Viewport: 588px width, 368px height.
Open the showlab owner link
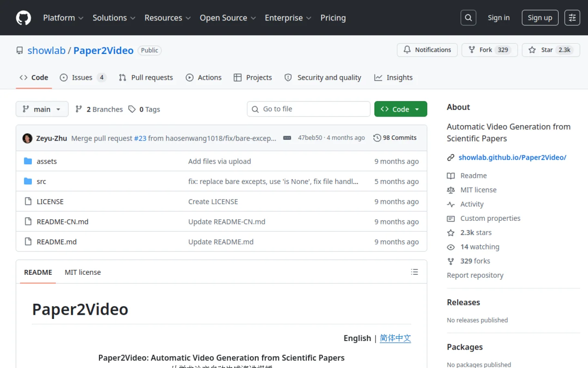click(47, 50)
